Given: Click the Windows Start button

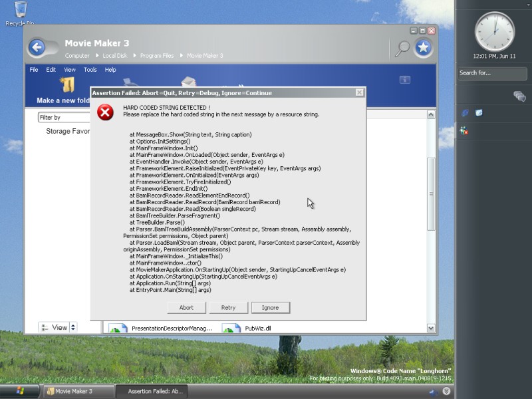Looking at the screenshot, I should tap(20, 391).
